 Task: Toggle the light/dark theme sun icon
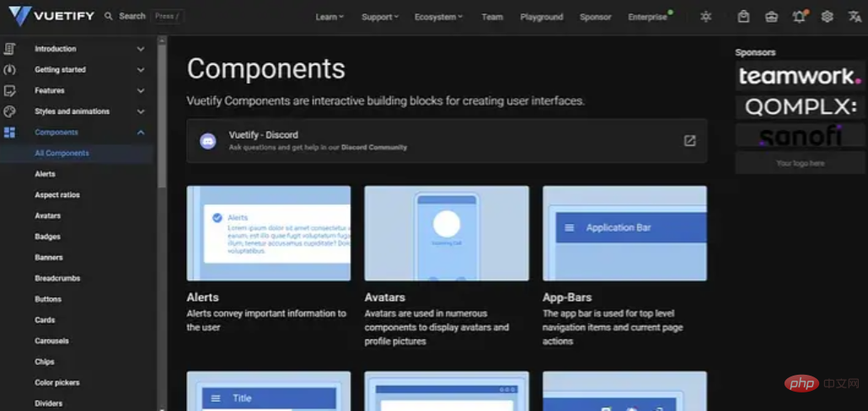tap(705, 17)
